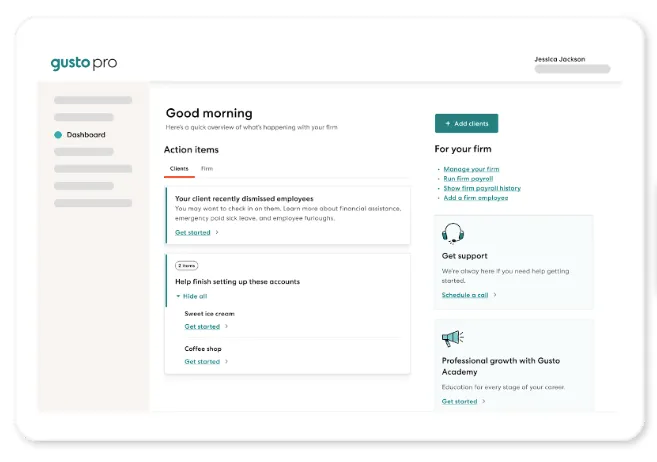This screenshot has height=462, width=657.
Task: Click Get started under Sweet ice cream
Action: pyautogui.click(x=202, y=326)
